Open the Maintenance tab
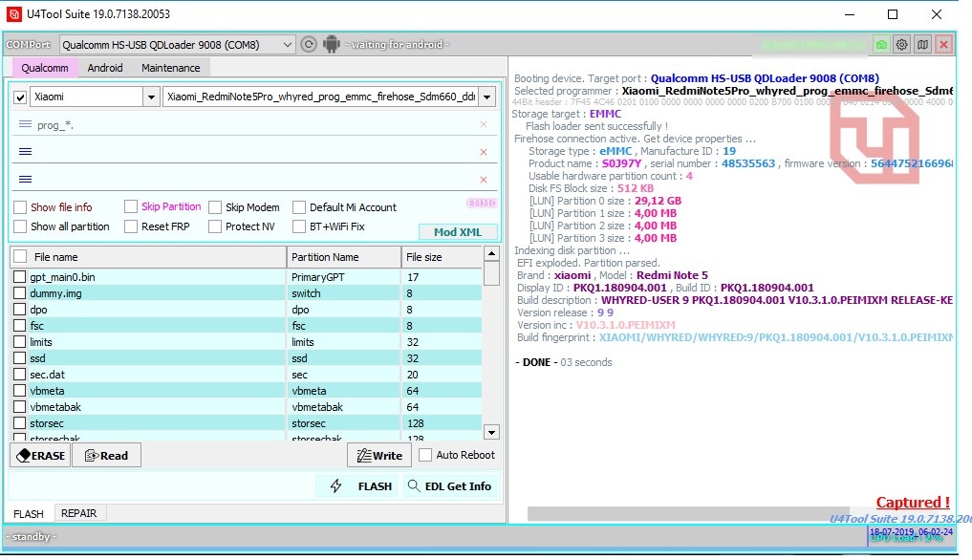Viewport: 972px width, 560px height. point(170,68)
